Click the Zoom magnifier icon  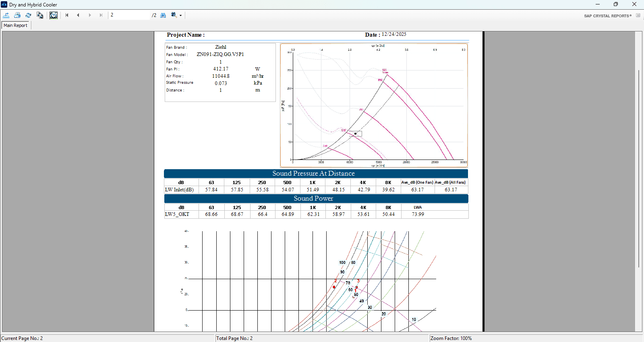[174, 15]
